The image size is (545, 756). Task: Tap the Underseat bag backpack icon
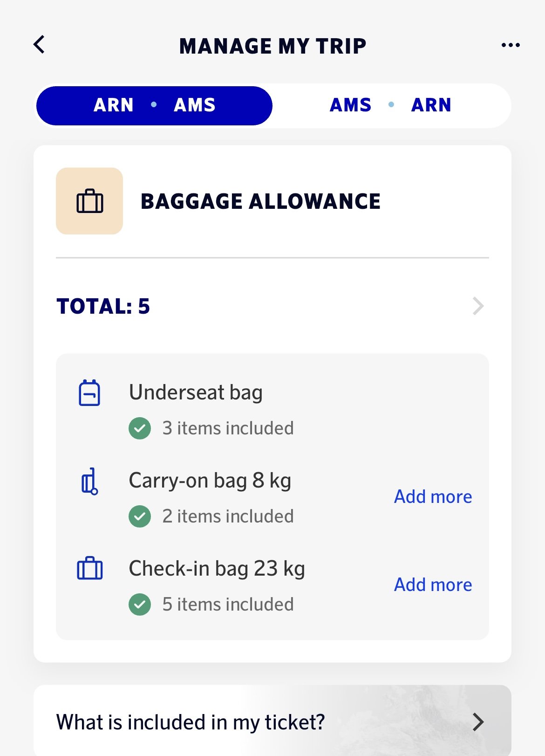pyautogui.click(x=89, y=393)
